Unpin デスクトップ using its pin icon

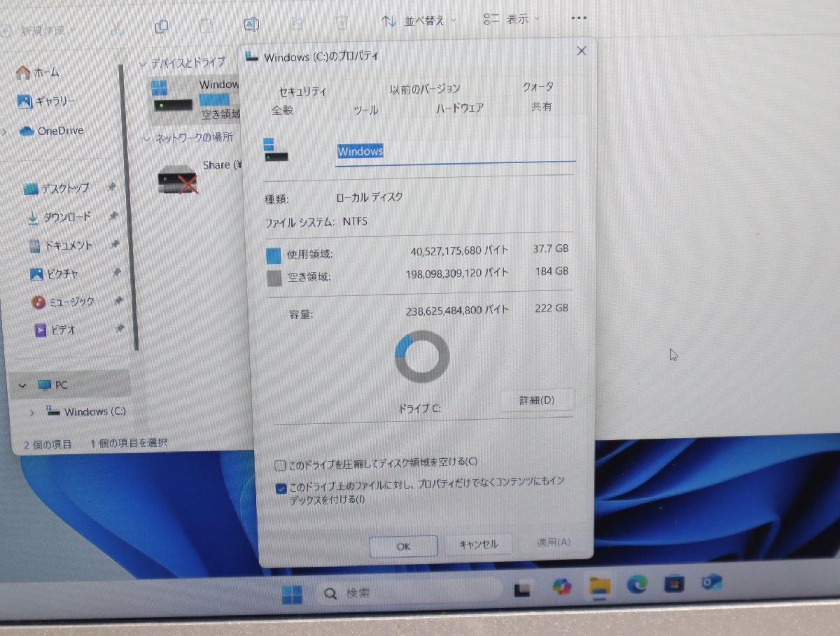111,188
